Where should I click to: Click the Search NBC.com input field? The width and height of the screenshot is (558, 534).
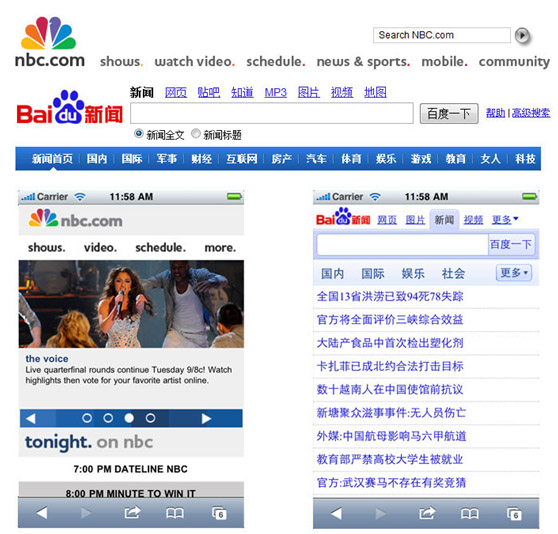coord(442,35)
